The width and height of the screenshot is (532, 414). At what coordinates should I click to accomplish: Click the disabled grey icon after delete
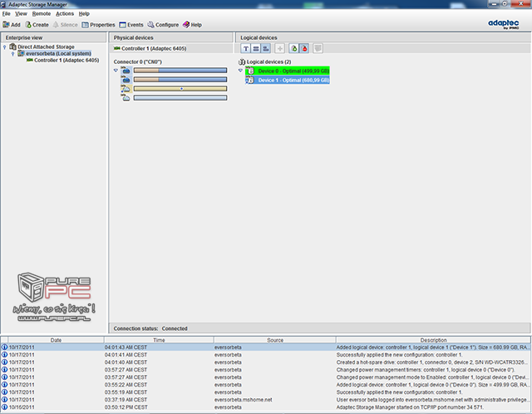[x=318, y=48]
